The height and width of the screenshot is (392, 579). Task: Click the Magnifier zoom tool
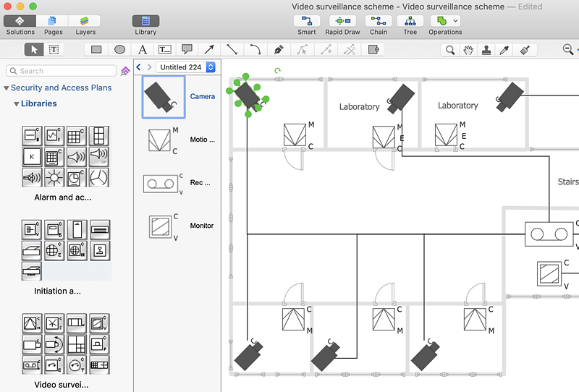pos(450,50)
